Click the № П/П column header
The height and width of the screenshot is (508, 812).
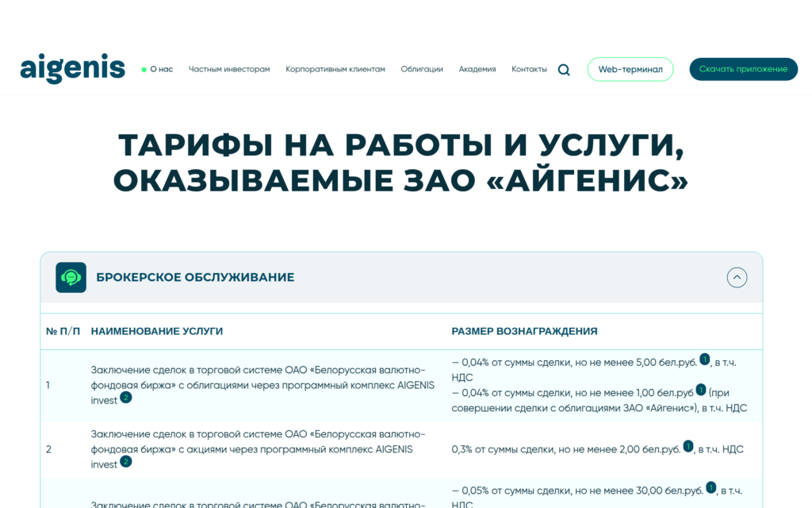[63, 331]
